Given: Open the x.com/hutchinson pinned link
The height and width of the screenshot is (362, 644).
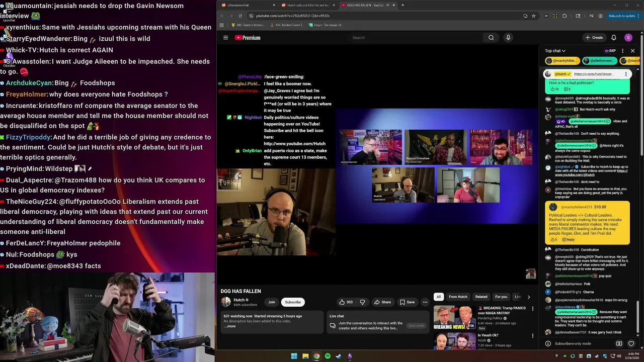Looking at the screenshot, I should (593, 74).
